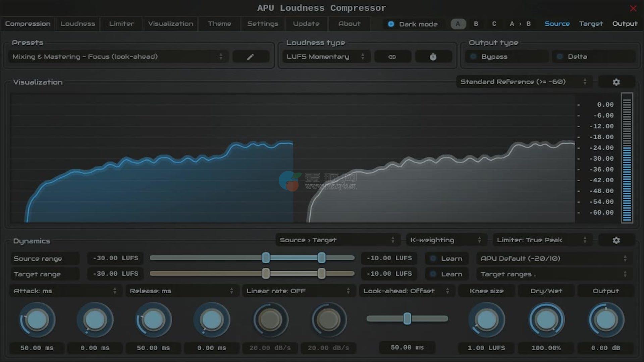Click the Source range -30.00 LUFS field
Viewport: 644px width, 362px height.
point(116,258)
